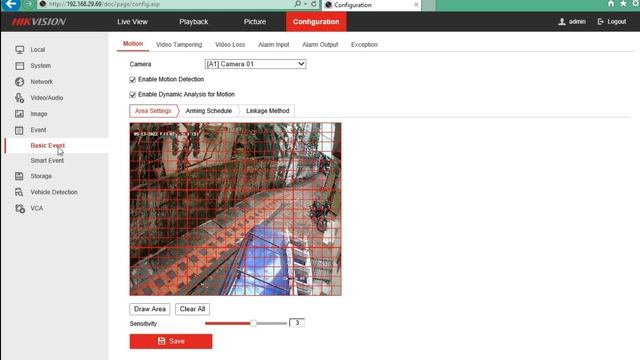This screenshot has height=360, width=640.
Task: Open the browser favorites star icon
Action: (623, 4)
